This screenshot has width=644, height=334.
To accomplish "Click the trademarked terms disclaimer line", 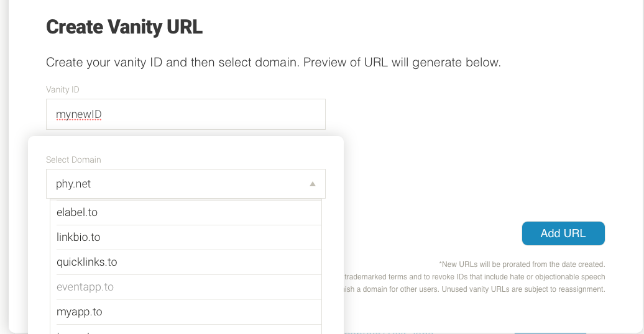I will (474, 277).
